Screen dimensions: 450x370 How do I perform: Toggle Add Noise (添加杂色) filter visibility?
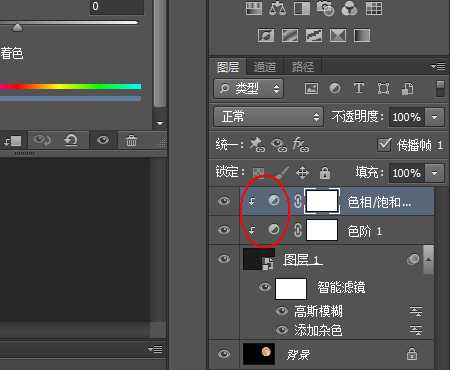pyautogui.click(x=282, y=330)
